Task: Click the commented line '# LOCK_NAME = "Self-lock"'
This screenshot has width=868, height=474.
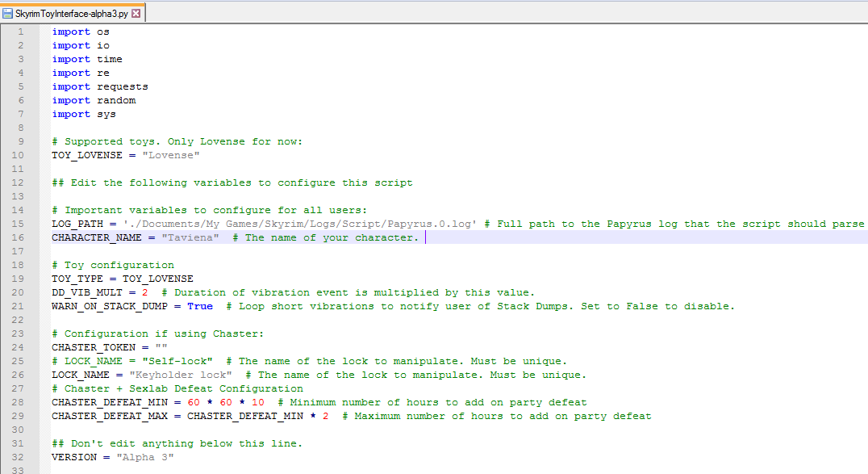Action: point(132,361)
